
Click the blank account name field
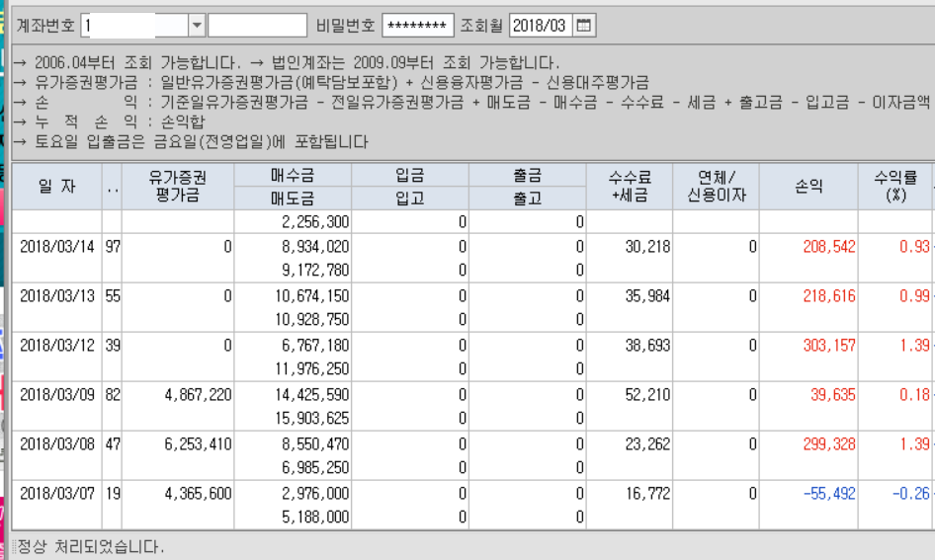[x=257, y=26]
